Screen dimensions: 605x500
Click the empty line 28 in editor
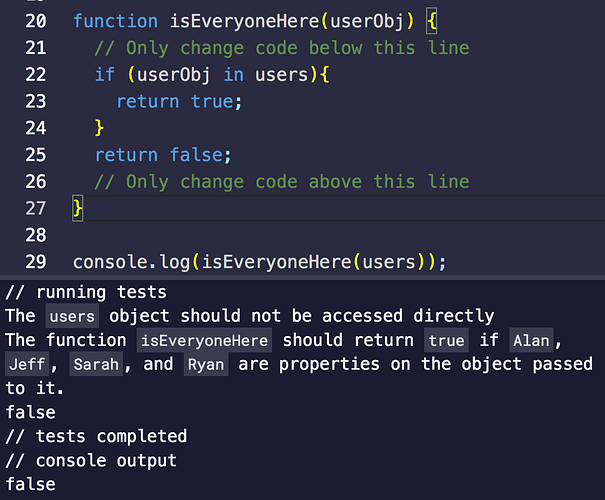pos(336,235)
